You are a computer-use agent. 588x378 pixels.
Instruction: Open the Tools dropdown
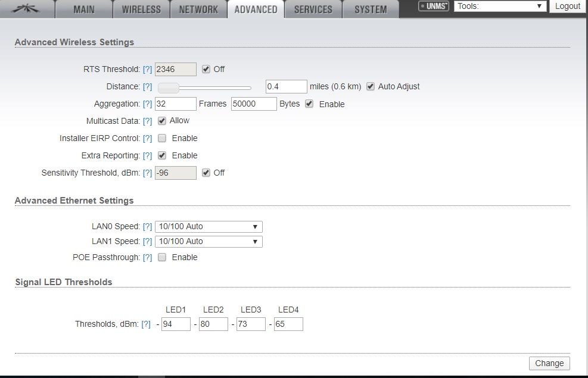500,7
